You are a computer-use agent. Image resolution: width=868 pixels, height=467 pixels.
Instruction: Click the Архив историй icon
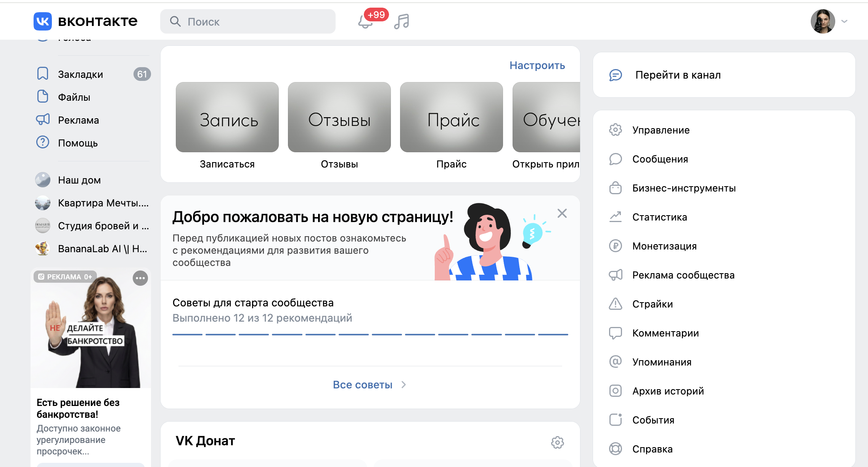tap(616, 391)
